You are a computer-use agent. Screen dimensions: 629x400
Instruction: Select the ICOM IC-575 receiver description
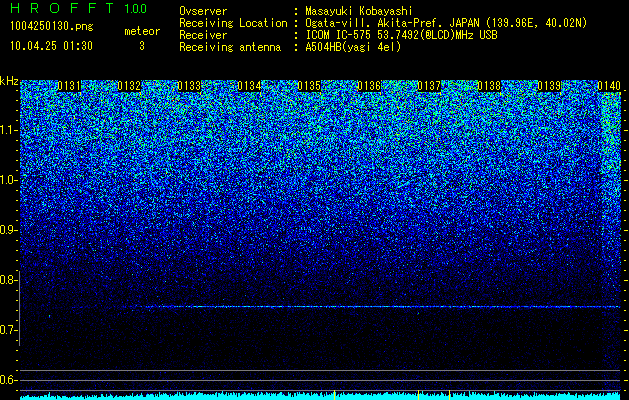[x=401, y=35]
